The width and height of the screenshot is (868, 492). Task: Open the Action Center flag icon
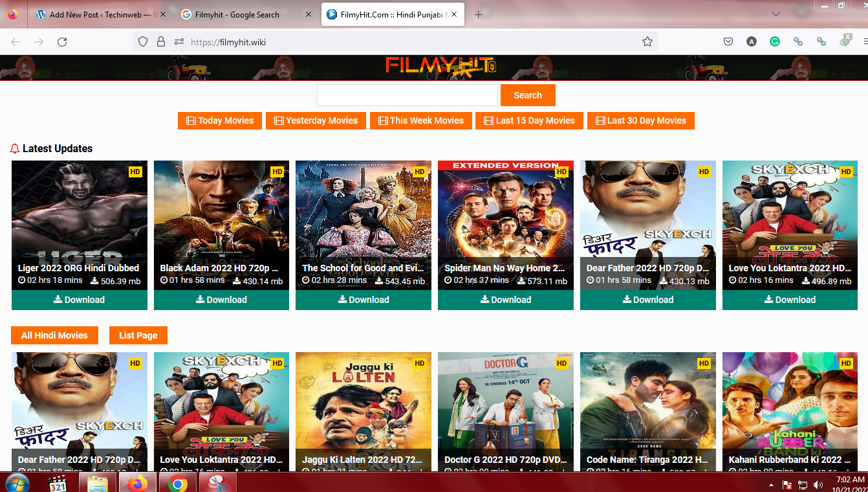[x=787, y=485]
